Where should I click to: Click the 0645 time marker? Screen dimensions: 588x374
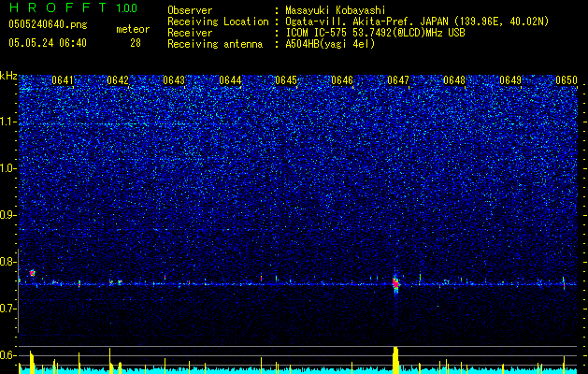click(x=286, y=80)
